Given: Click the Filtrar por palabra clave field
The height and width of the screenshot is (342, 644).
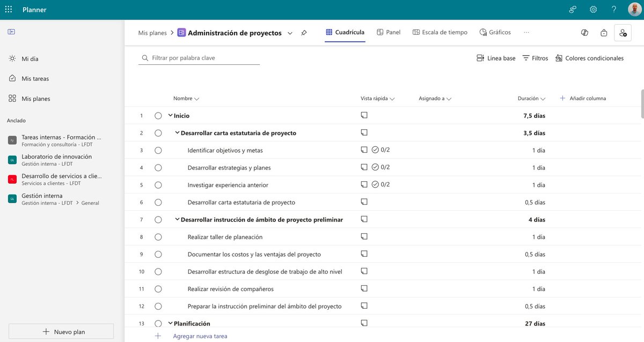Looking at the screenshot, I should (x=199, y=57).
